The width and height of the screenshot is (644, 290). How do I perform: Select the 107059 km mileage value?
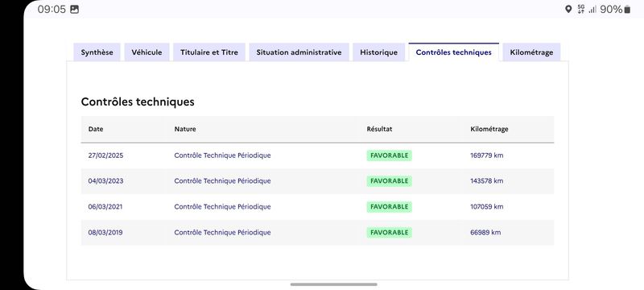[x=487, y=206]
